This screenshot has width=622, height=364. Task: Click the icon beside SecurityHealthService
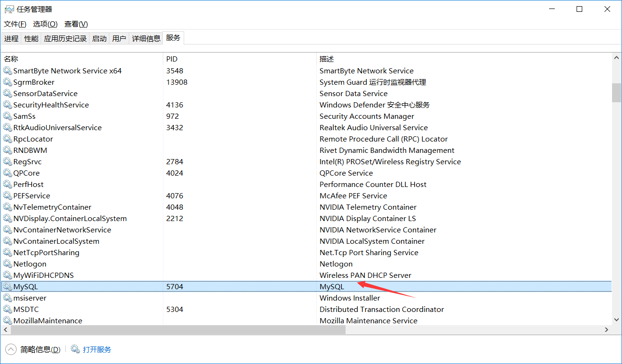pyautogui.click(x=7, y=105)
